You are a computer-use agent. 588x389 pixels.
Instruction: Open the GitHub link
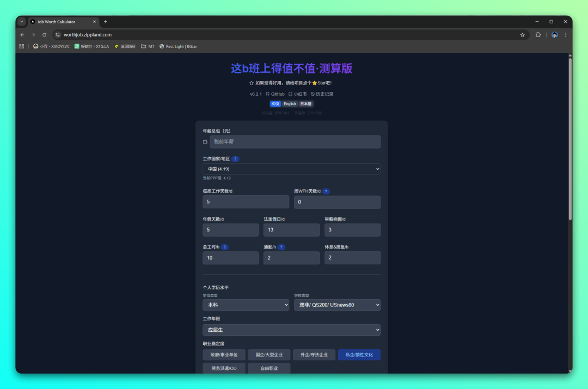(275, 94)
